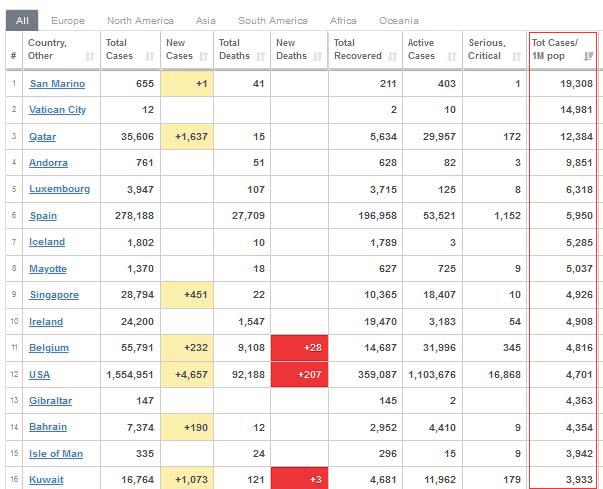Screen dimensions: 603x489
Task: Click the Total Deaths column sort icon
Action: [x=260, y=57]
